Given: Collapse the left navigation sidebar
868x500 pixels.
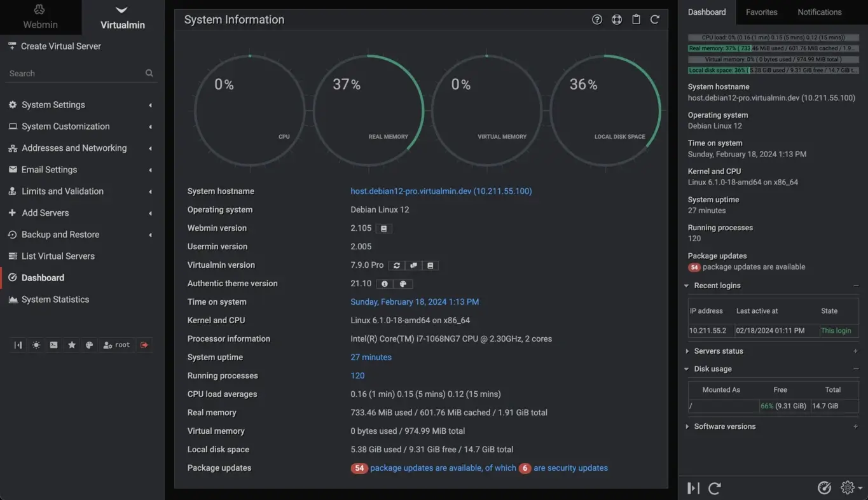Looking at the screenshot, I should point(18,344).
